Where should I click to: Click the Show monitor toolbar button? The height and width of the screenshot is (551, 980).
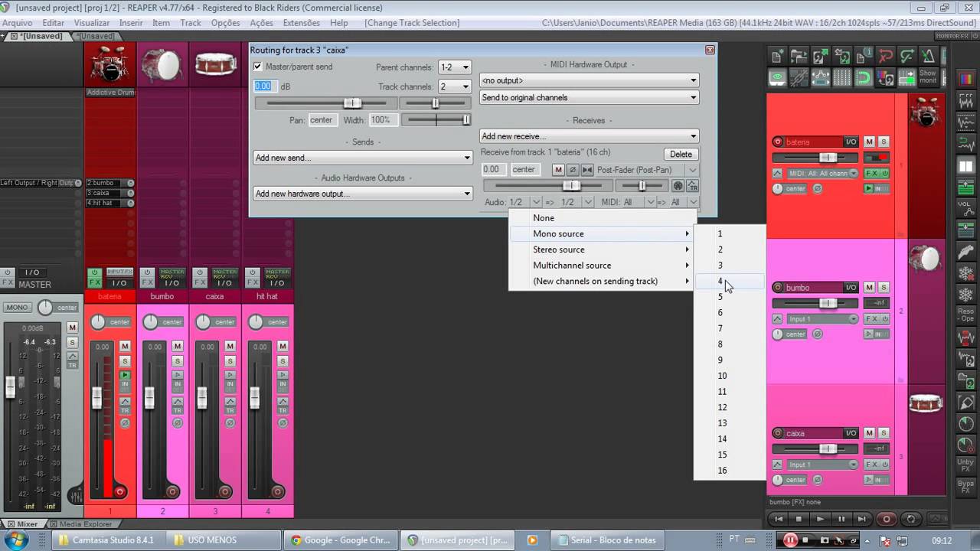click(928, 78)
